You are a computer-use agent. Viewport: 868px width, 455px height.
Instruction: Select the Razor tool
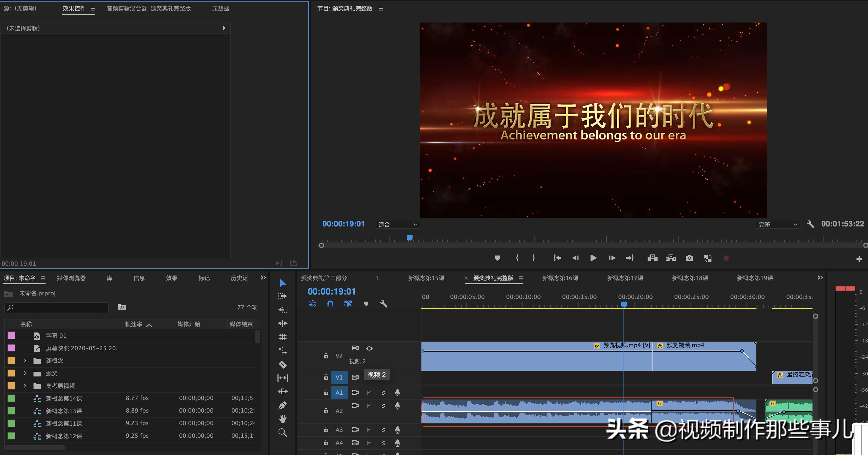pos(283,364)
